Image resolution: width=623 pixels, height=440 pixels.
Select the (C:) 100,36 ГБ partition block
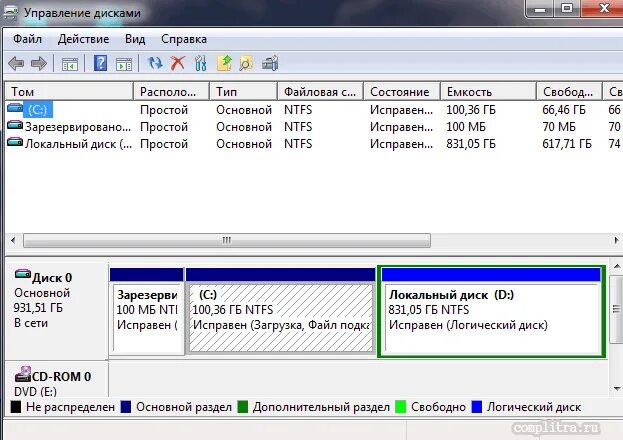[281, 311]
